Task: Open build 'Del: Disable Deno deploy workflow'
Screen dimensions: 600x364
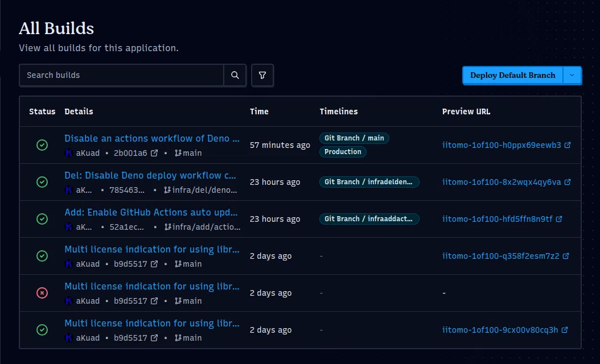Action: click(150, 176)
